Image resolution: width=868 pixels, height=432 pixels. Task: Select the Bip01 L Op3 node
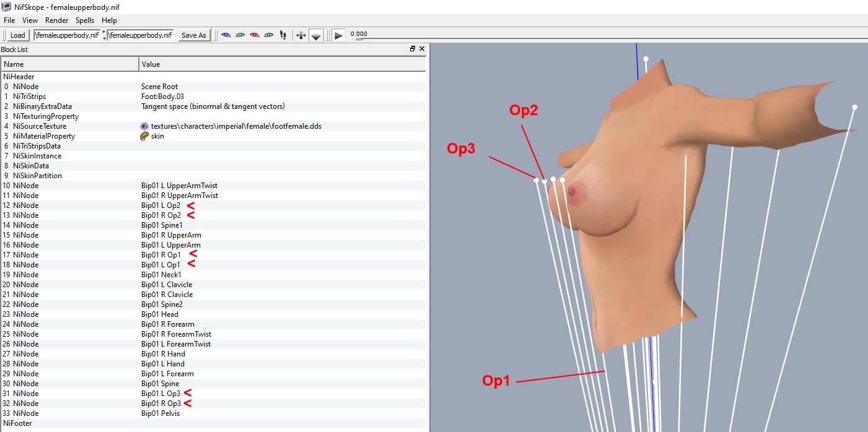coord(213,394)
